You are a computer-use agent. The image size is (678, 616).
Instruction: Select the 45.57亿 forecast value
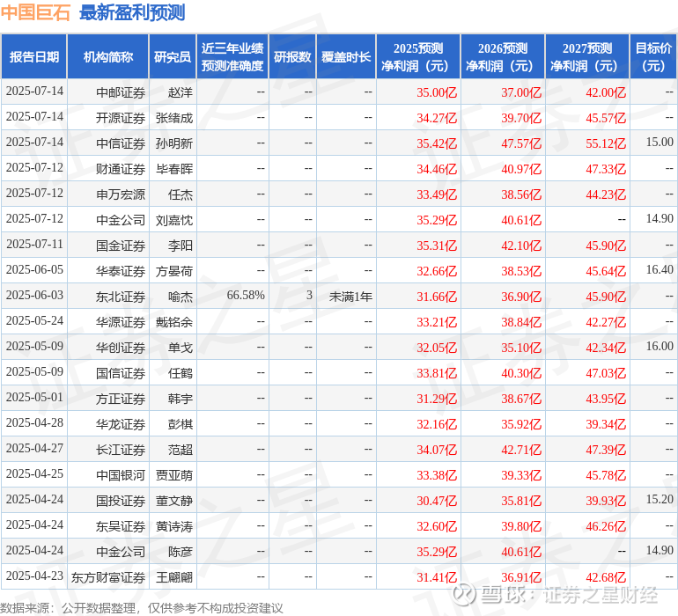point(606,118)
